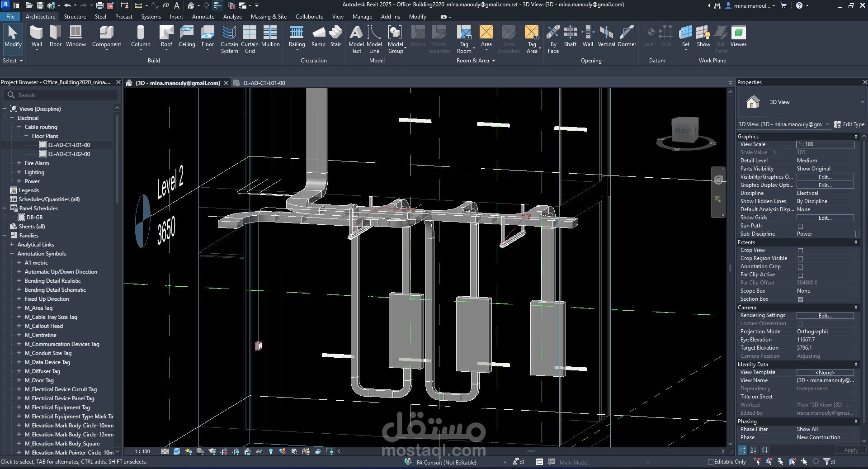Enable the Crop View checkbox
868x469 pixels.
click(x=800, y=251)
